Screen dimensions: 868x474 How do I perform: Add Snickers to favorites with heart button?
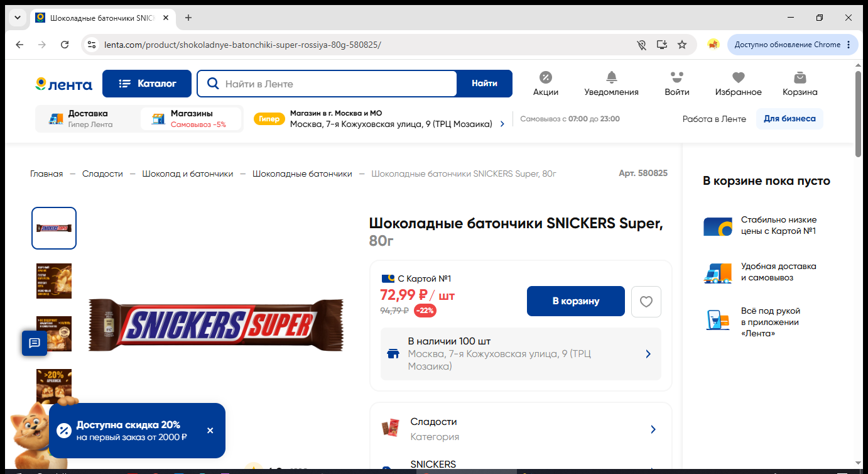click(646, 302)
